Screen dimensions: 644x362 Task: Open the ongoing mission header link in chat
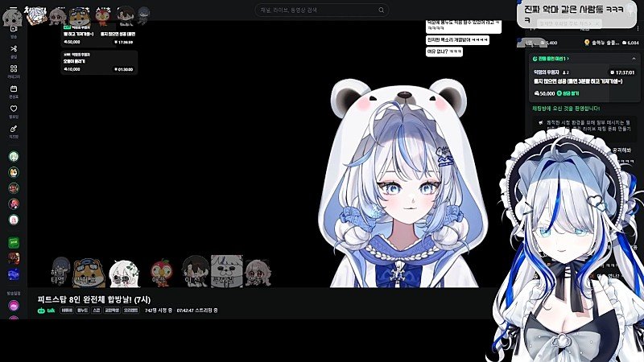(551, 59)
